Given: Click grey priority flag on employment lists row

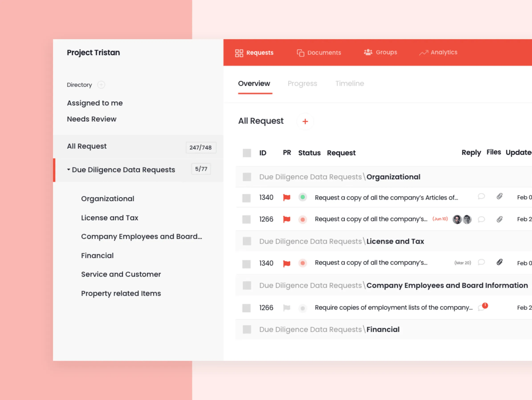Looking at the screenshot, I should 286,308.
